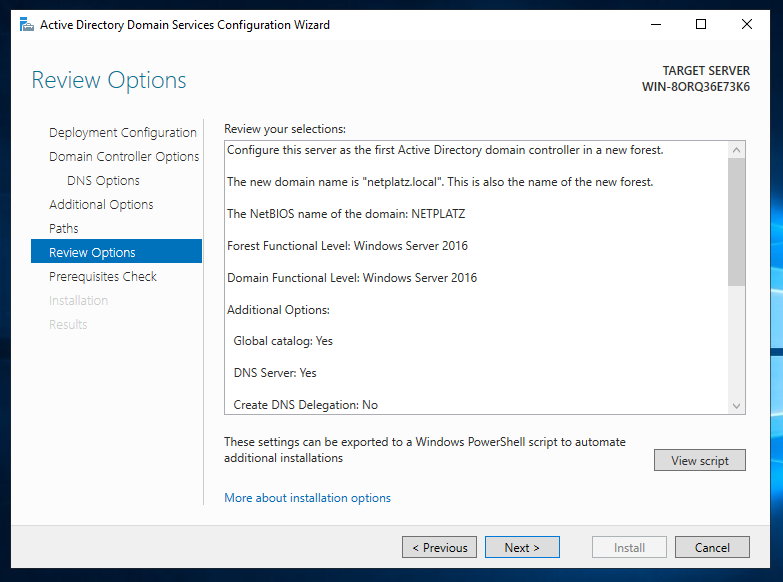Maximize the wizard window
This screenshot has height=582, width=783.
tap(701, 24)
